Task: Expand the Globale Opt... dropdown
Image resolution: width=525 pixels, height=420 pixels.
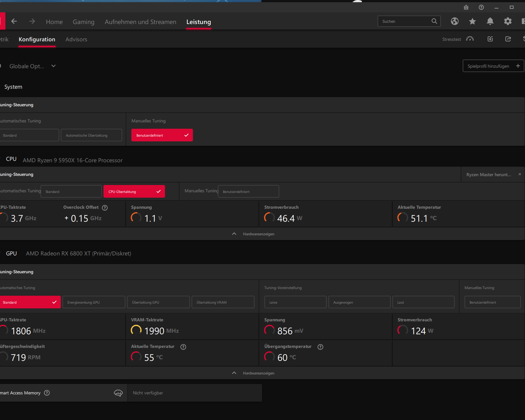Action: pos(53,66)
